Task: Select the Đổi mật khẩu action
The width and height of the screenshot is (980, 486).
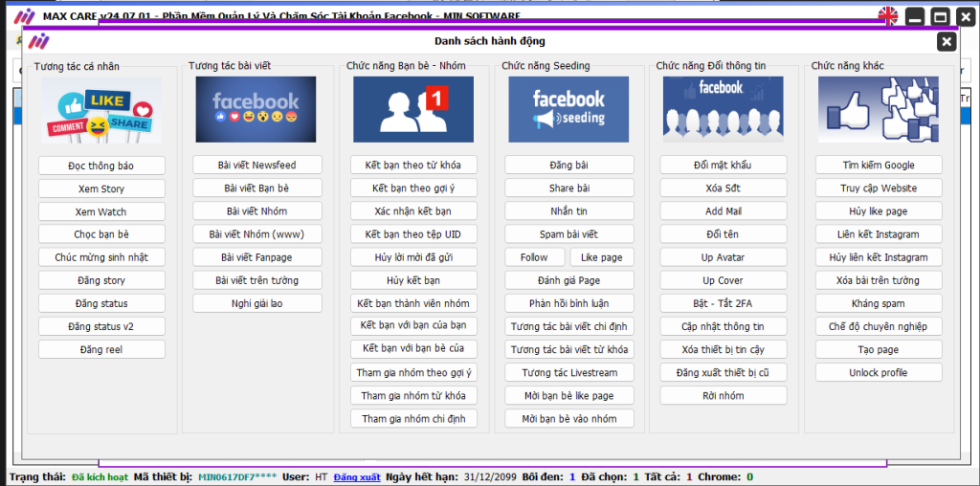Action: [724, 165]
